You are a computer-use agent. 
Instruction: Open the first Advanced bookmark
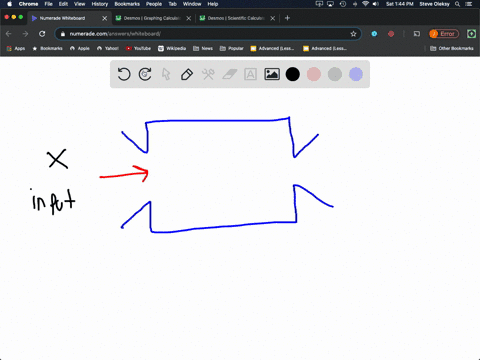click(x=272, y=48)
